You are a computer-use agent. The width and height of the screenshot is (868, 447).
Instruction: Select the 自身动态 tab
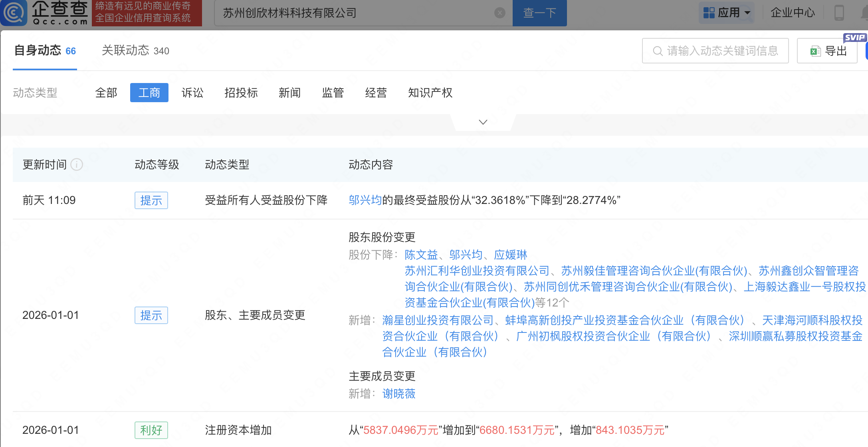(45, 51)
